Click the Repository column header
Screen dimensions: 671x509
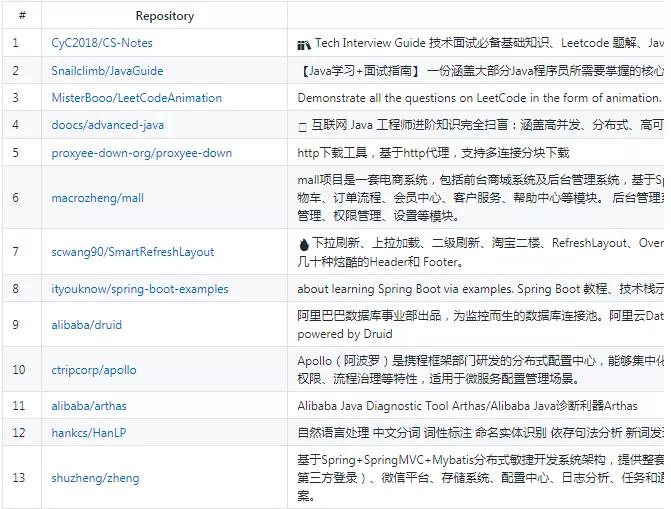165,16
